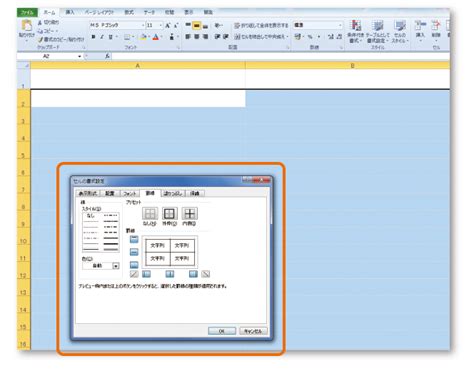474x371 pixels.
Task: Click the inside horizontal border button in the dialog
Action: [134, 252]
